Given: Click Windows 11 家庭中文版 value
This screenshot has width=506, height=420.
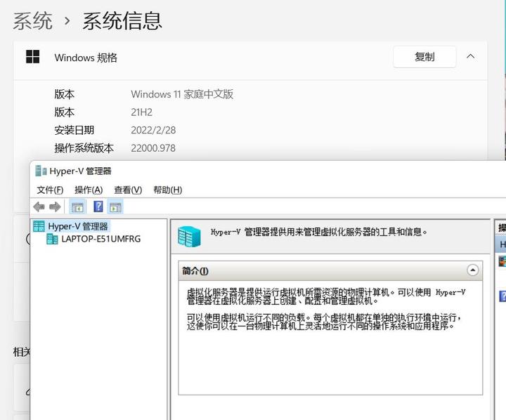Looking at the screenshot, I should pyautogui.click(x=182, y=94).
